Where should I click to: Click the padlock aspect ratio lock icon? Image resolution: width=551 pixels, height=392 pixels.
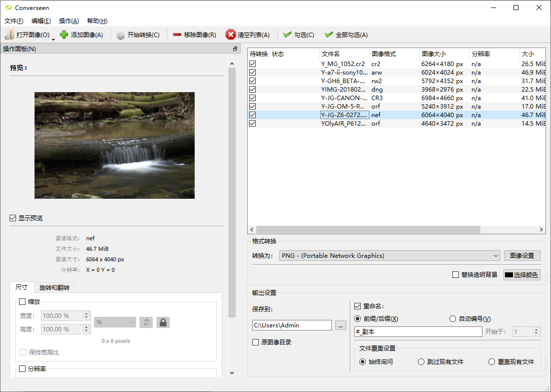[x=163, y=322]
